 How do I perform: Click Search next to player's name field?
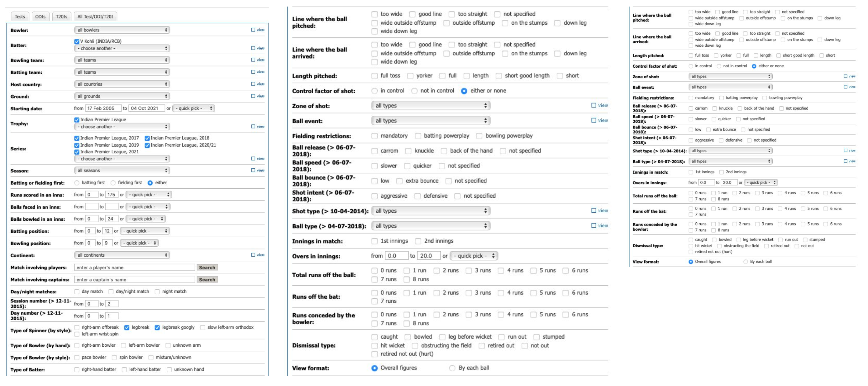[x=207, y=267]
